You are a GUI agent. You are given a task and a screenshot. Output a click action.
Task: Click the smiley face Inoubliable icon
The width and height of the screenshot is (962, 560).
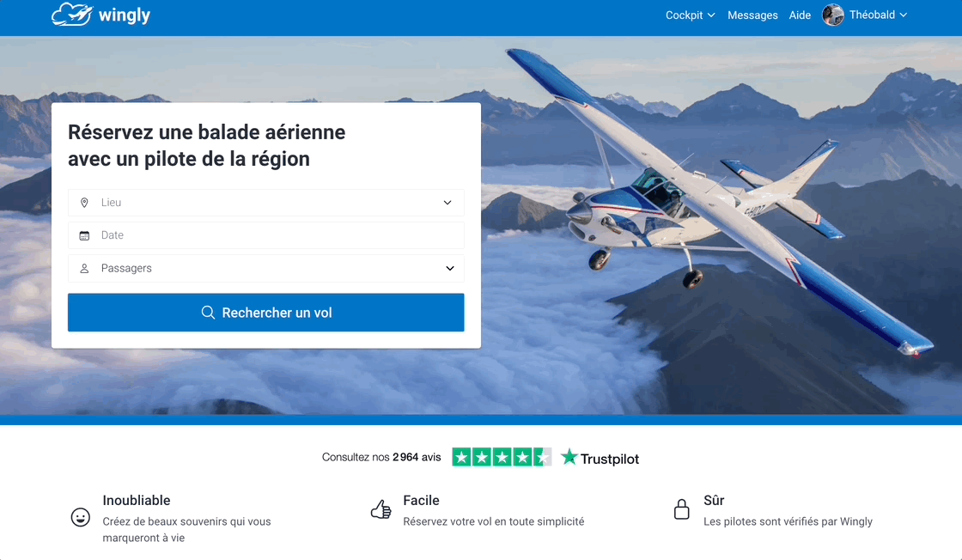[x=81, y=517]
